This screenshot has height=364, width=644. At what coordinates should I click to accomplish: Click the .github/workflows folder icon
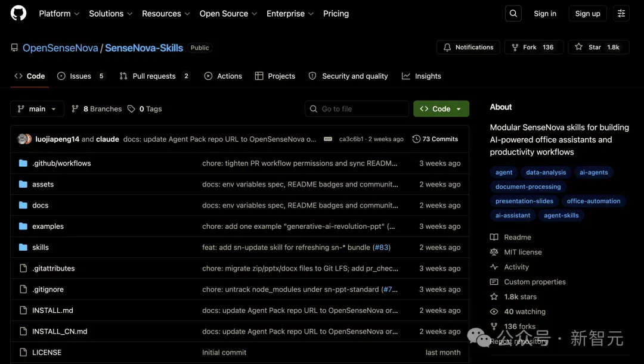point(23,163)
